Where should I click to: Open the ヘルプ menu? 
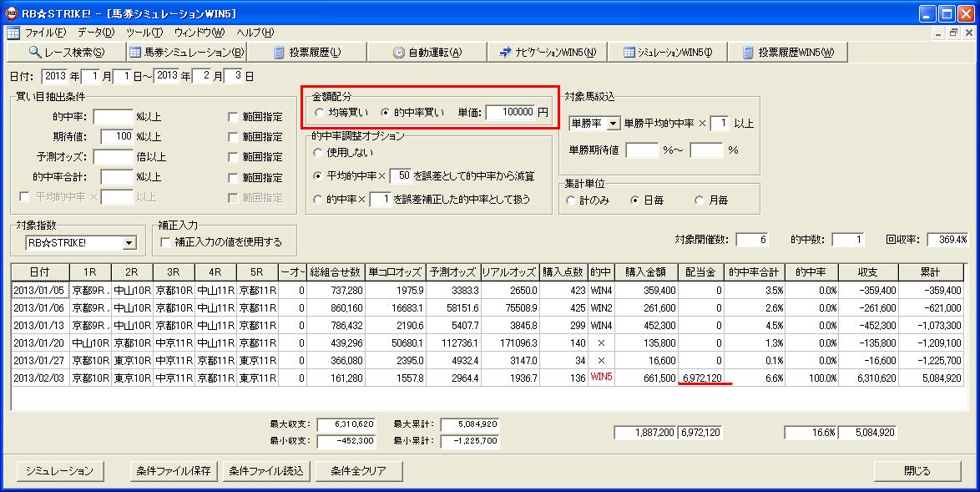click(x=255, y=33)
